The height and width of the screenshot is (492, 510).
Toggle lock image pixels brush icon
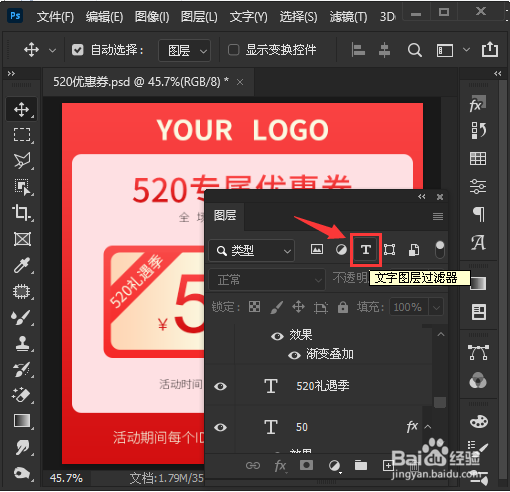tap(277, 307)
